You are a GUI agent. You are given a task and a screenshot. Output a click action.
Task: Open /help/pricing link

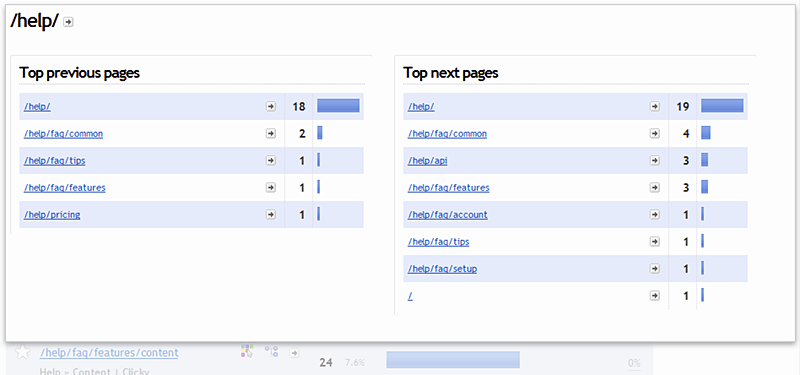(x=52, y=215)
